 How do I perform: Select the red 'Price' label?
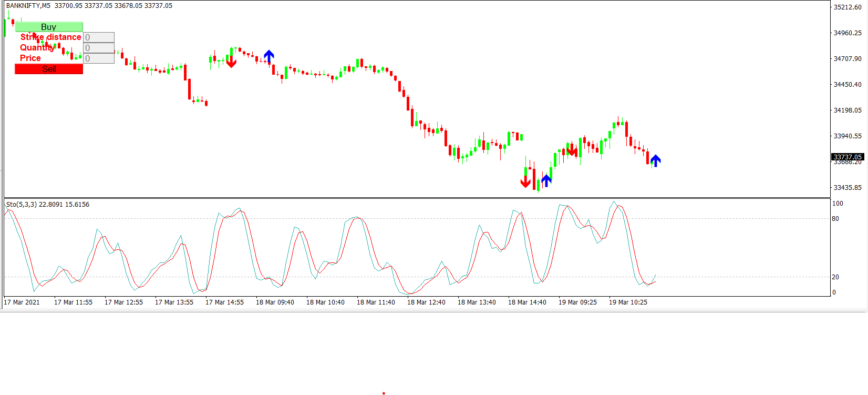[30, 58]
